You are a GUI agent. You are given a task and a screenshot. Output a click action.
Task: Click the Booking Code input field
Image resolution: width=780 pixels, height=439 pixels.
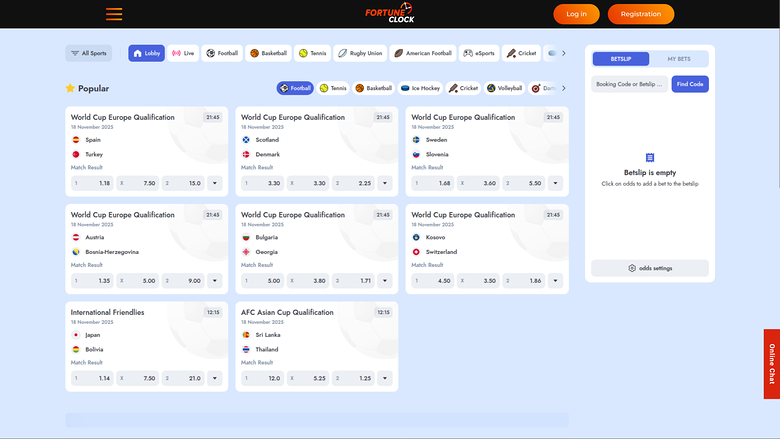click(629, 85)
